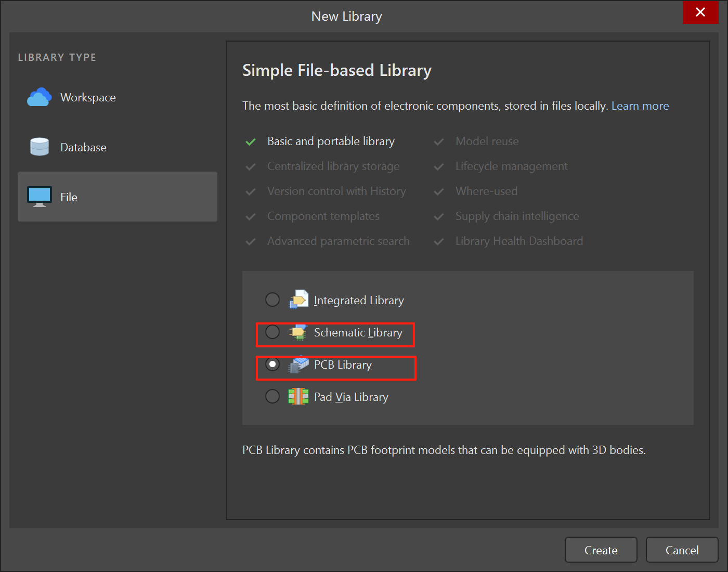Click the 'Simple File-based Library' heading
The width and height of the screenshot is (728, 572).
[337, 71]
